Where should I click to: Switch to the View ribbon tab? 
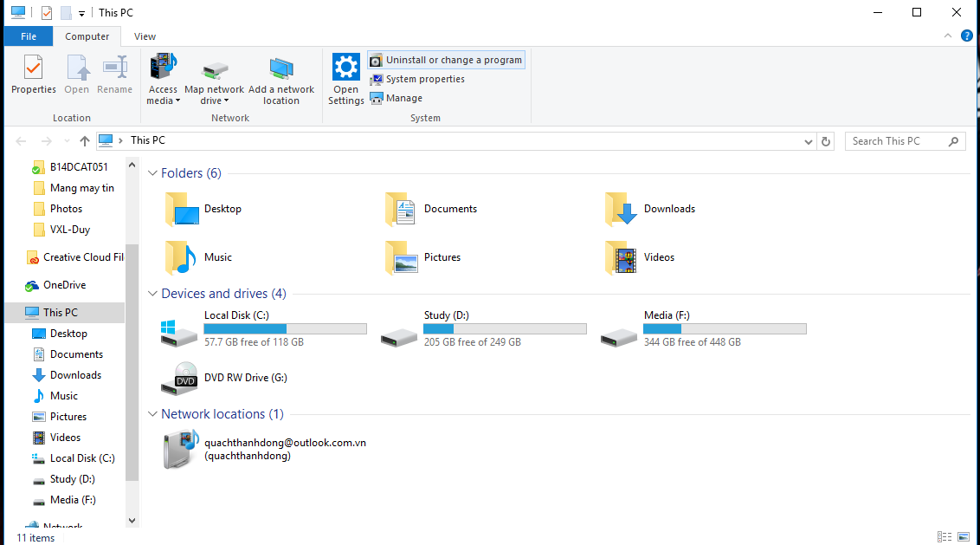(145, 36)
